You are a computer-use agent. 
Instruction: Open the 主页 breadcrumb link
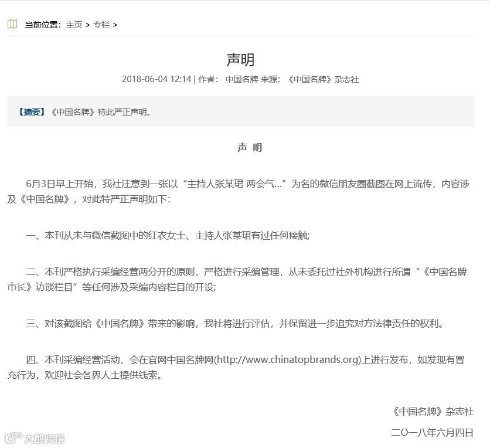tap(74, 25)
